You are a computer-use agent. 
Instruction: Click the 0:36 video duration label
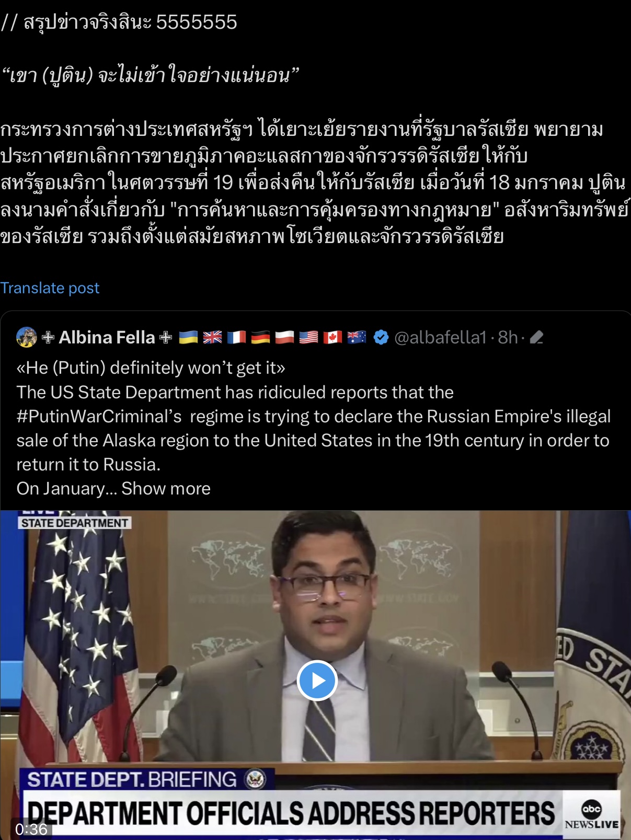click(x=31, y=829)
